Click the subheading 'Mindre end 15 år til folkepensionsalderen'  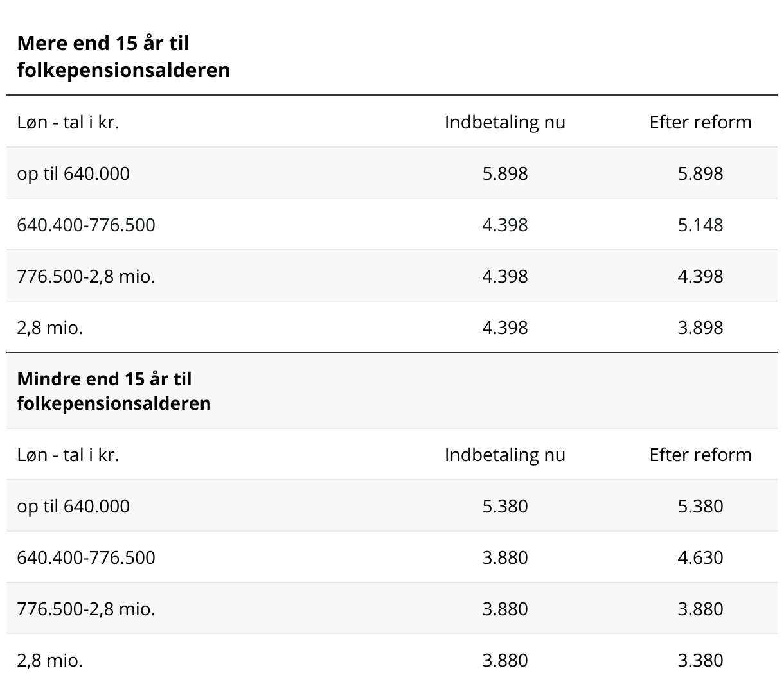(114, 390)
